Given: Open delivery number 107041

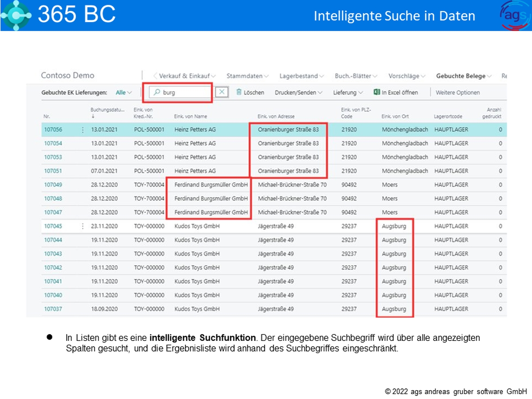Looking at the screenshot, I should (53, 281).
